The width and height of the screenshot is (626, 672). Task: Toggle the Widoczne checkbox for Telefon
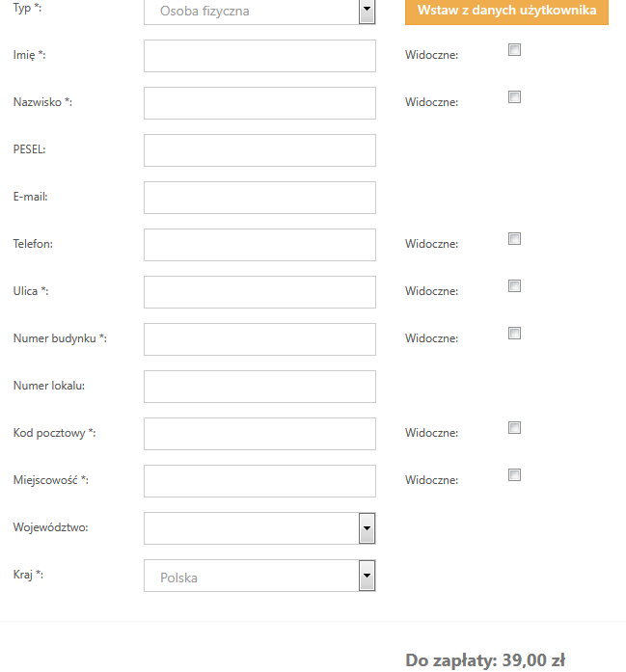point(515,239)
